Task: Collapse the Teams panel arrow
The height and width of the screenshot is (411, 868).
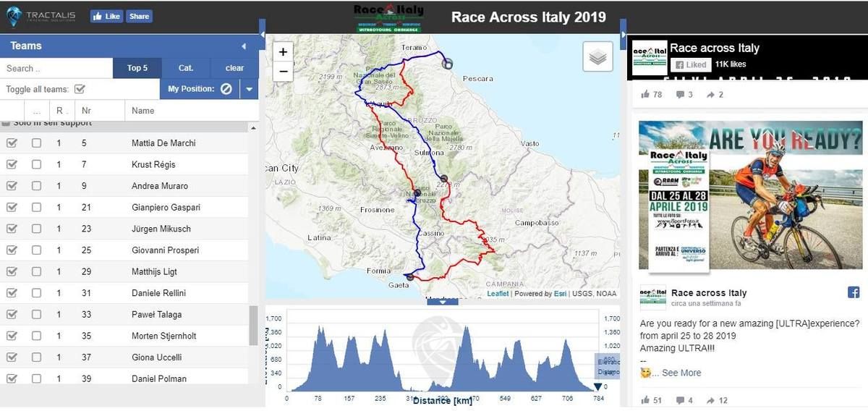Action: click(x=244, y=46)
